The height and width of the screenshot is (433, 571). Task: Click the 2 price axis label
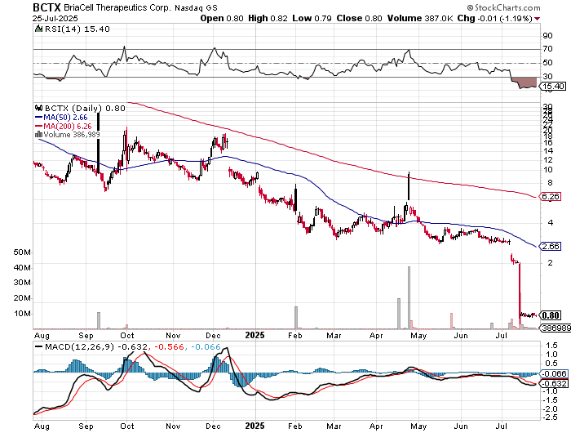(x=550, y=263)
